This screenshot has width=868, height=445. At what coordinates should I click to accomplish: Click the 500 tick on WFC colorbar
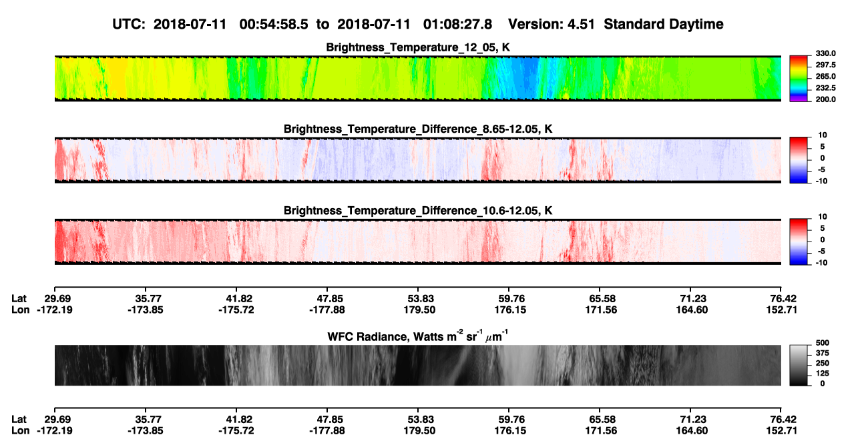822,344
